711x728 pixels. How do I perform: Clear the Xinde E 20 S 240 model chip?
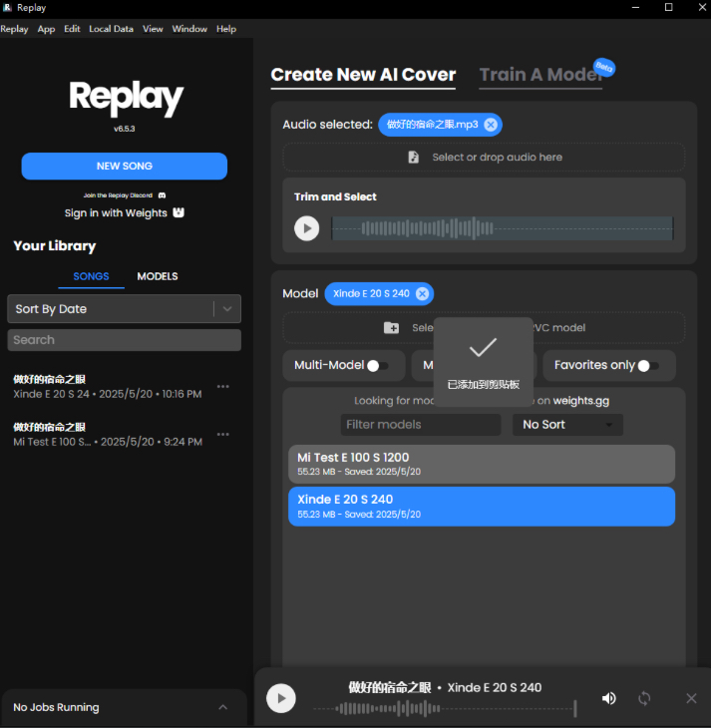(422, 294)
